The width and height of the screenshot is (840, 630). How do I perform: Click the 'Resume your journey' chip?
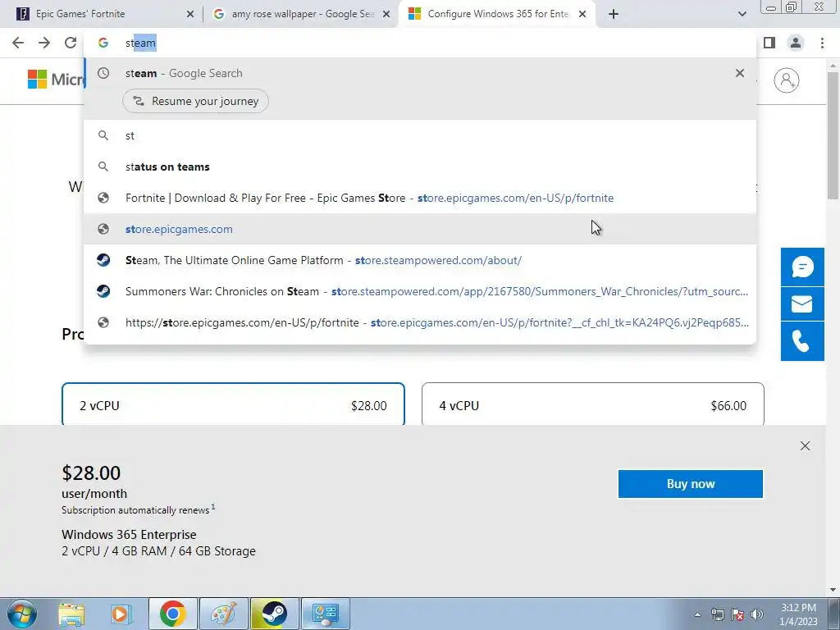195,101
